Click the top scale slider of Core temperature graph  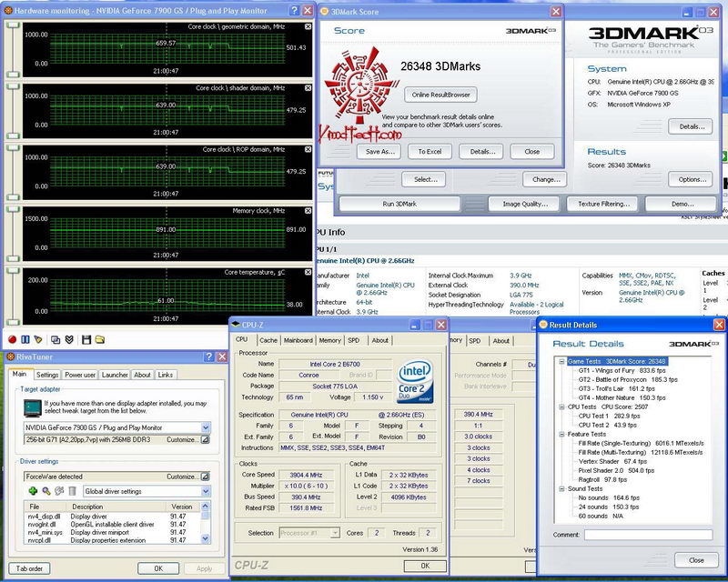(x=14, y=270)
